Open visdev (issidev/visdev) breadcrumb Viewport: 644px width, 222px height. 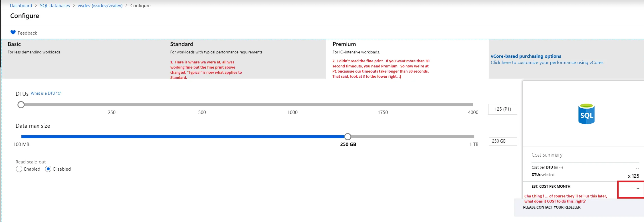coord(100,5)
